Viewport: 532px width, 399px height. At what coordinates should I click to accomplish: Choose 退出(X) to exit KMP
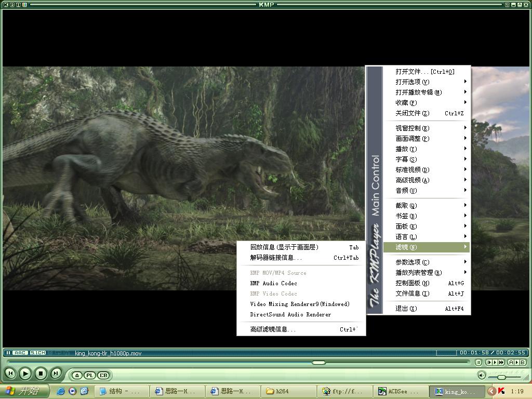click(427, 309)
